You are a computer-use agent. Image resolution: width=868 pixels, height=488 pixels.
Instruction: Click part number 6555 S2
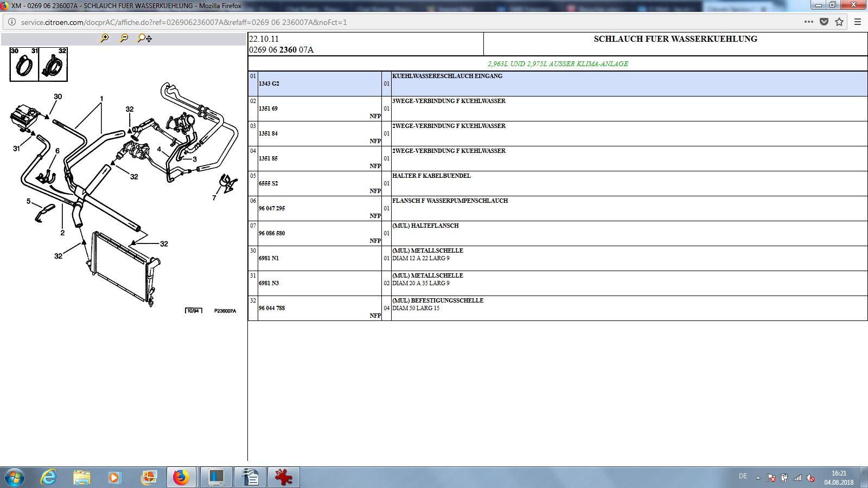(x=268, y=183)
